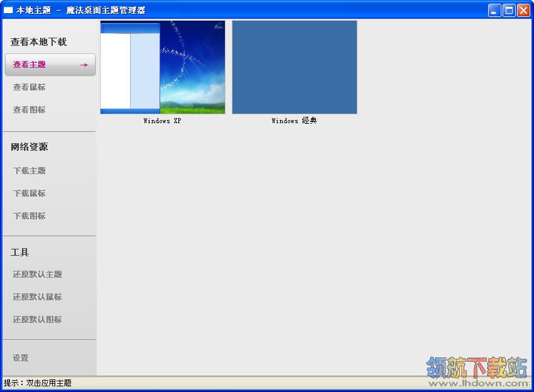Maximize the 魔法桌面主题管理器 window
The image size is (534, 392).
509,10
